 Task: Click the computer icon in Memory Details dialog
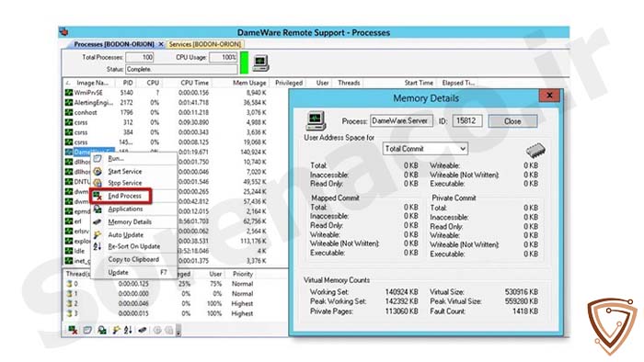[x=316, y=121]
